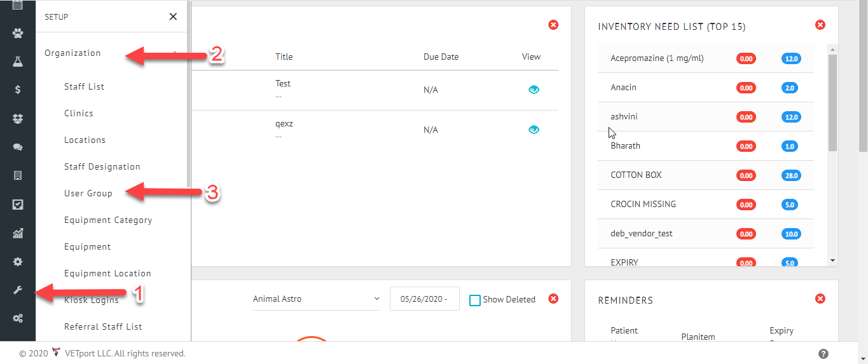The height and width of the screenshot is (364, 868).
Task: Remove the Reminders widget via red X
Action: pos(820,299)
